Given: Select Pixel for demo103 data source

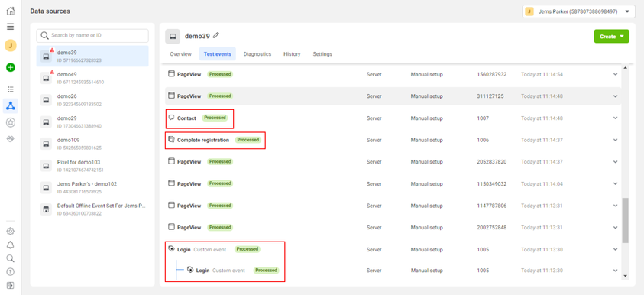Looking at the screenshot, I should 92,166.
